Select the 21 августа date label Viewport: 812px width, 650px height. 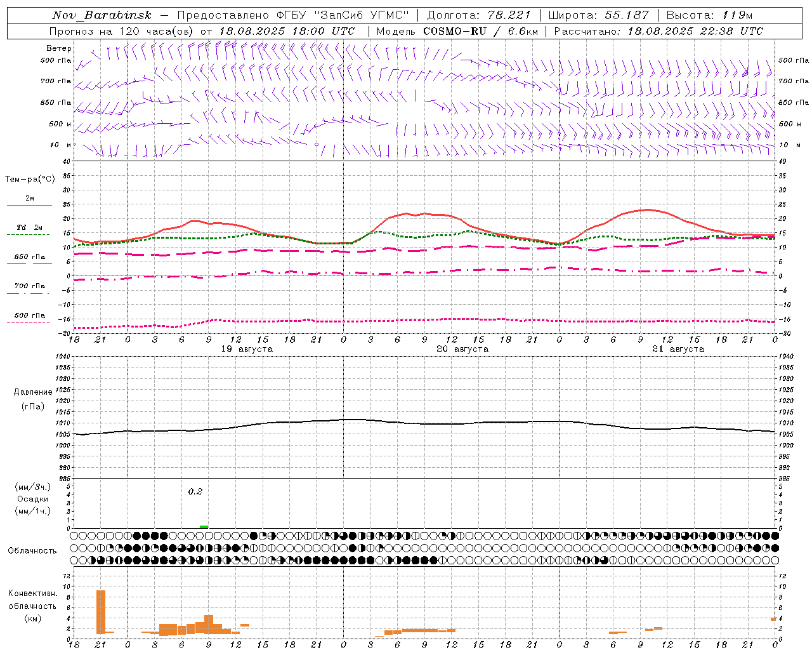tap(678, 349)
